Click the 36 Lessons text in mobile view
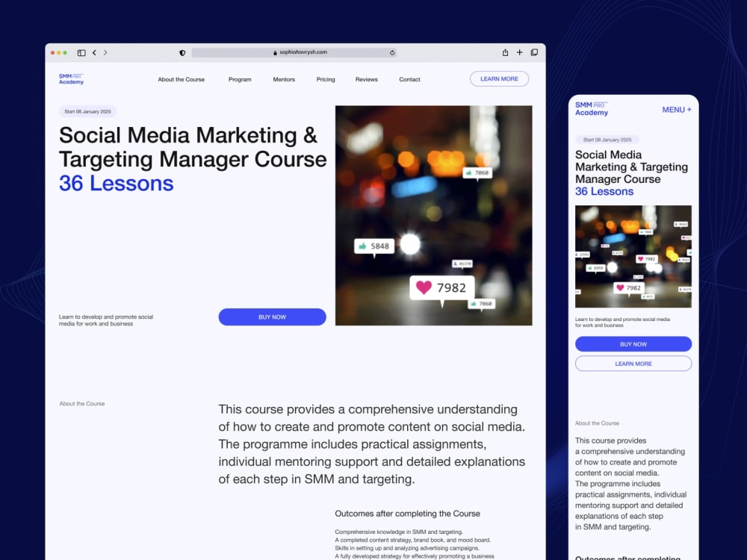 point(604,191)
